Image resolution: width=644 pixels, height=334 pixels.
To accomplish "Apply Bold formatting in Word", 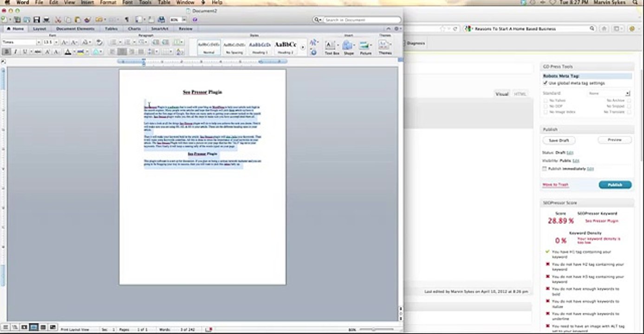I will coord(7,52).
